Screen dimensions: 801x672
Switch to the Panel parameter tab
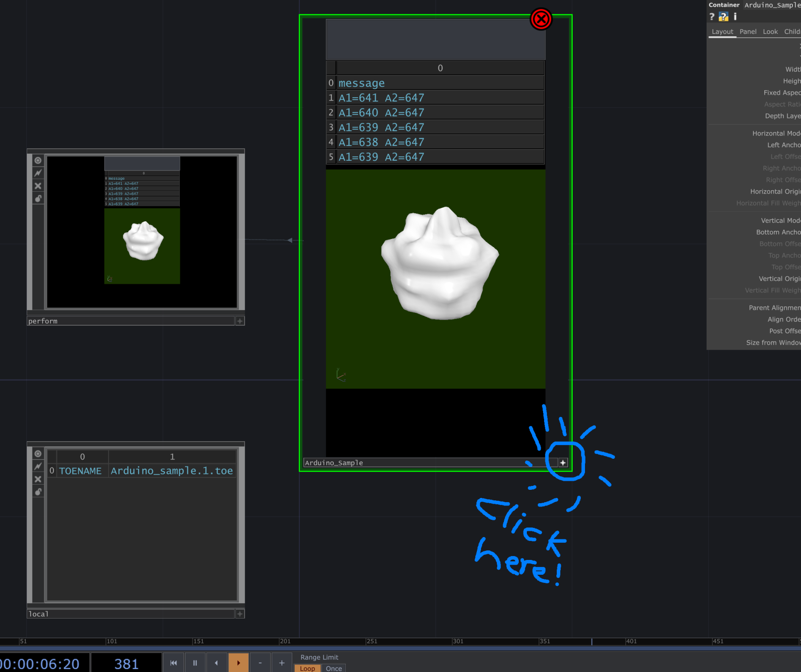pos(748,31)
